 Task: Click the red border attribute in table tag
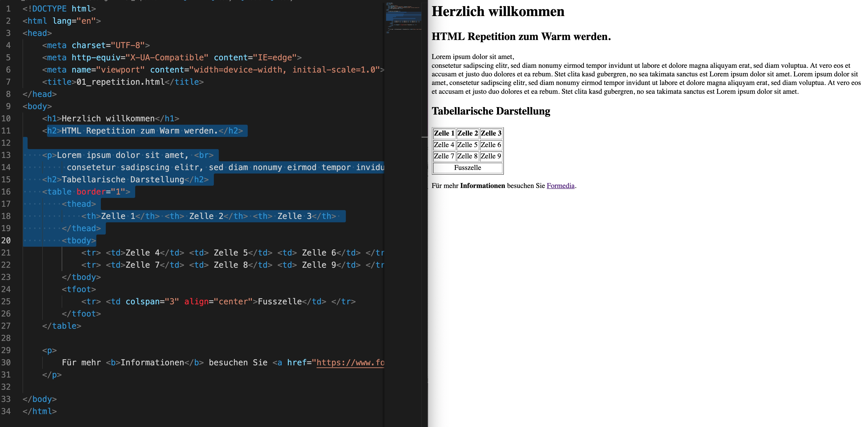(x=91, y=192)
